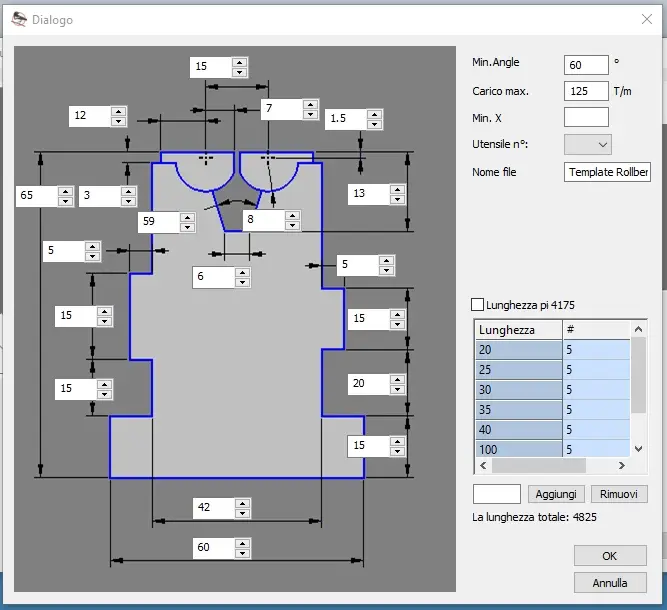Confirm the dialog with OK
667x610 pixels.
tap(610, 556)
